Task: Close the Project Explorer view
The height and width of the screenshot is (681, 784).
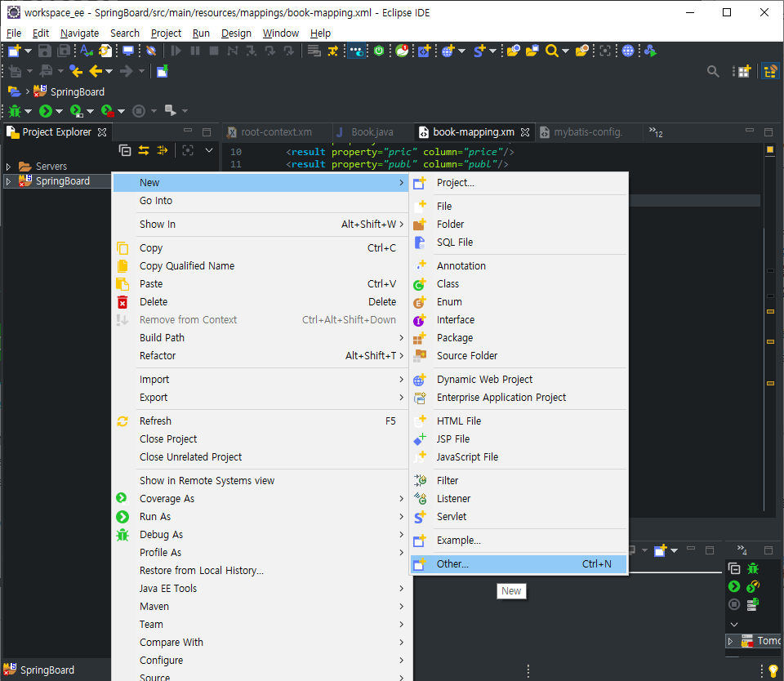Action: (102, 132)
